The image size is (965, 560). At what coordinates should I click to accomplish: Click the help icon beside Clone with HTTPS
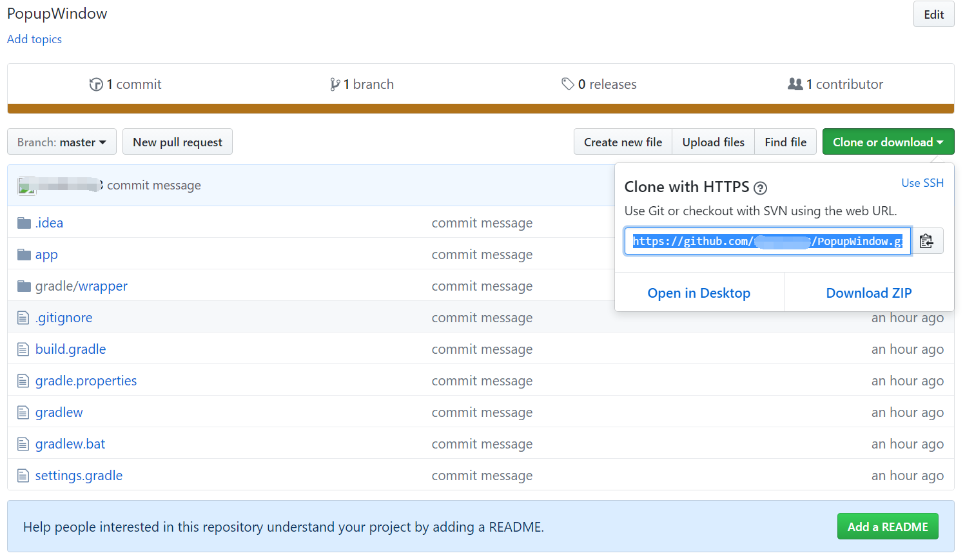coord(760,188)
